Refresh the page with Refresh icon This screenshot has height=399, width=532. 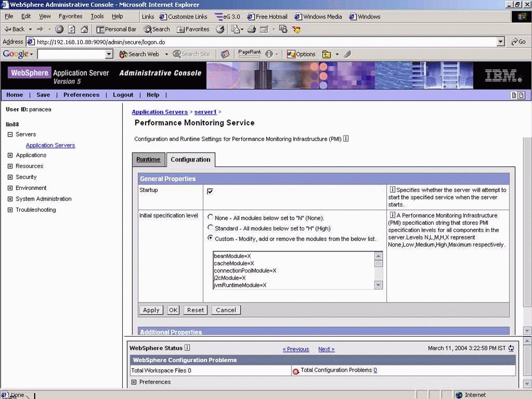[72, 29]
